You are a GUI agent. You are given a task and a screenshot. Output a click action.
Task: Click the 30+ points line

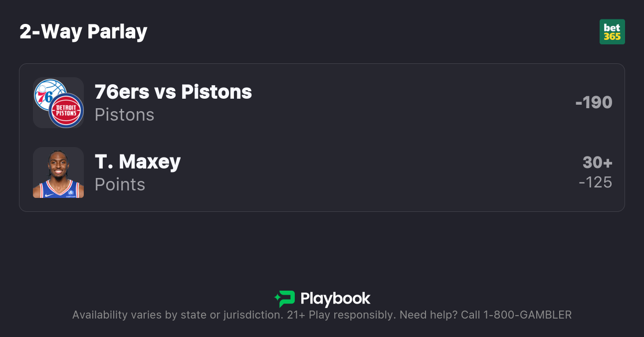click(x=597, y=163)
